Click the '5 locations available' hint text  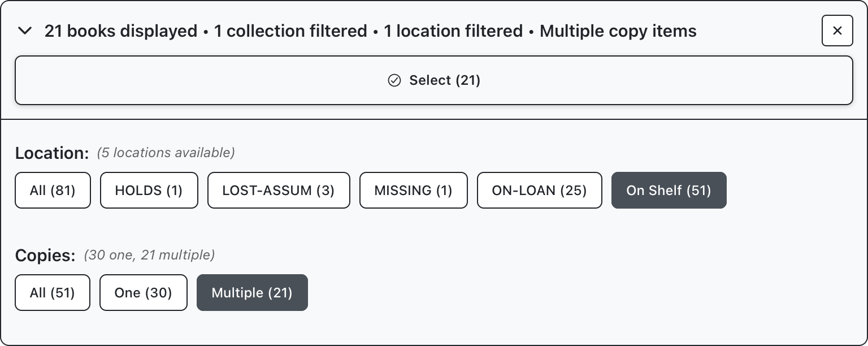point(166,153)
